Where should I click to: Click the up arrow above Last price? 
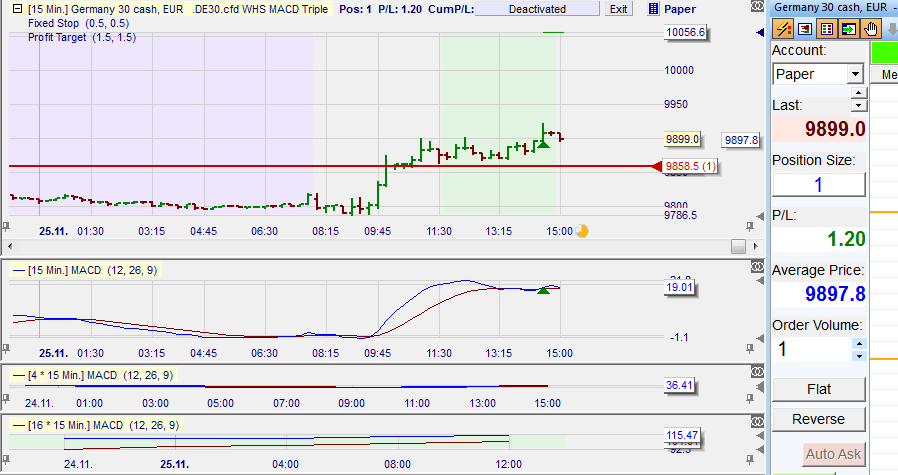[858, 92]
